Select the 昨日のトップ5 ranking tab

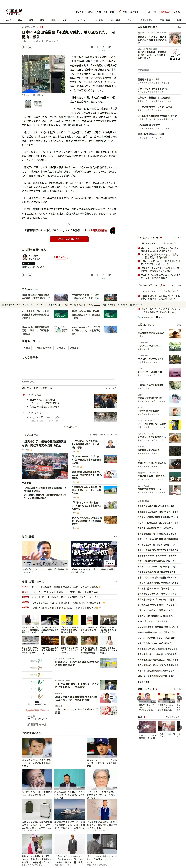(x=170, y=243)
